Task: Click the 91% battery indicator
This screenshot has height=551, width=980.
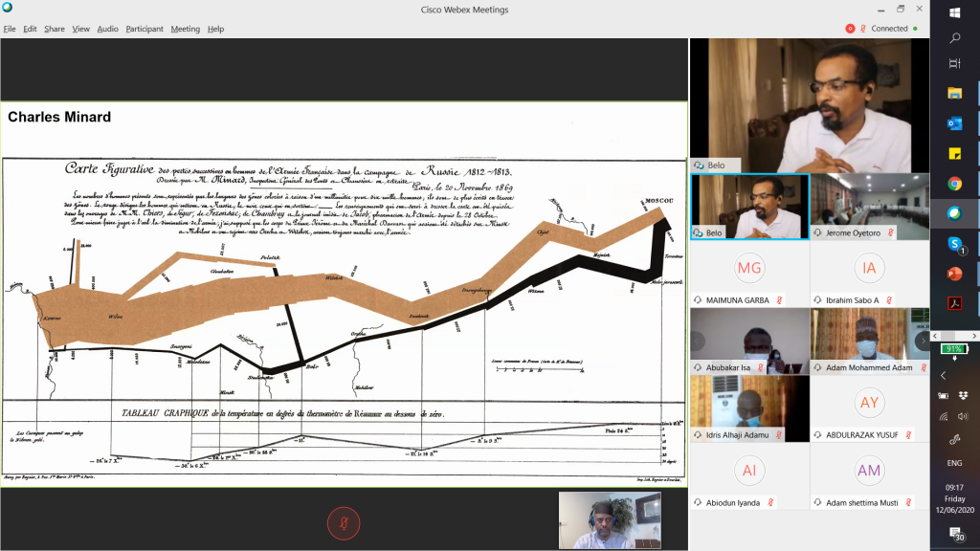Action: tap(954, 349)
